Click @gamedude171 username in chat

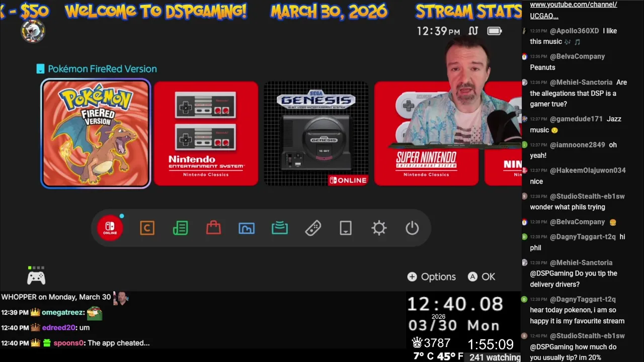pos(576,119)
